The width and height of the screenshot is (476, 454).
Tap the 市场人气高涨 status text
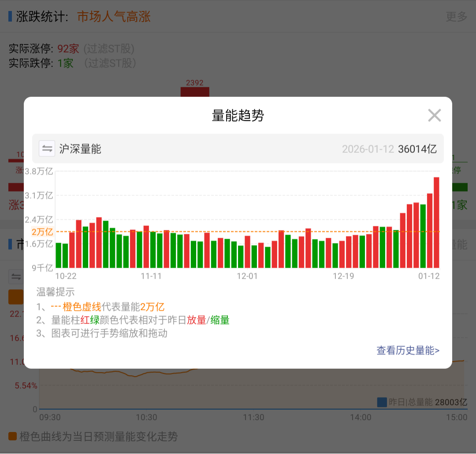[x=114, y=17]
